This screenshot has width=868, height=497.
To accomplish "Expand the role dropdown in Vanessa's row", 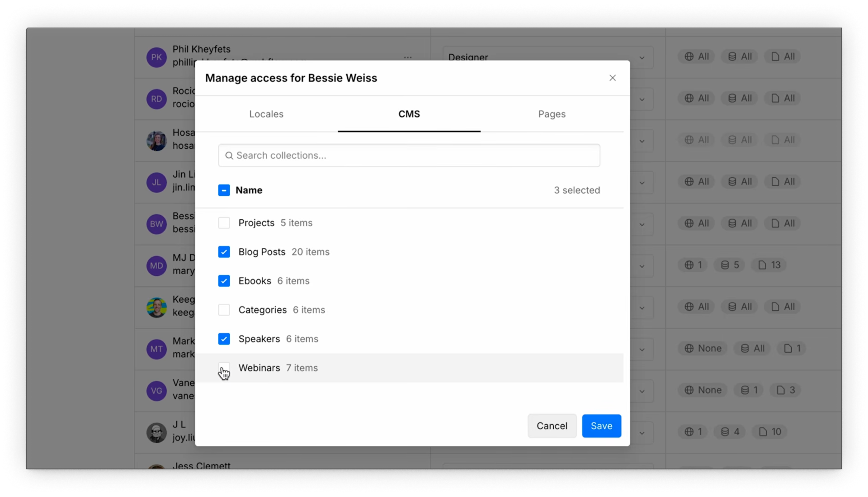I will pyautogui.click(x=642, y=391).
